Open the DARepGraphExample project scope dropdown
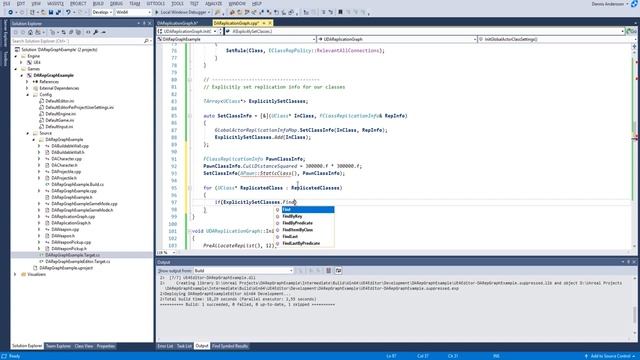The image size is (640, 360). [236, 39]
